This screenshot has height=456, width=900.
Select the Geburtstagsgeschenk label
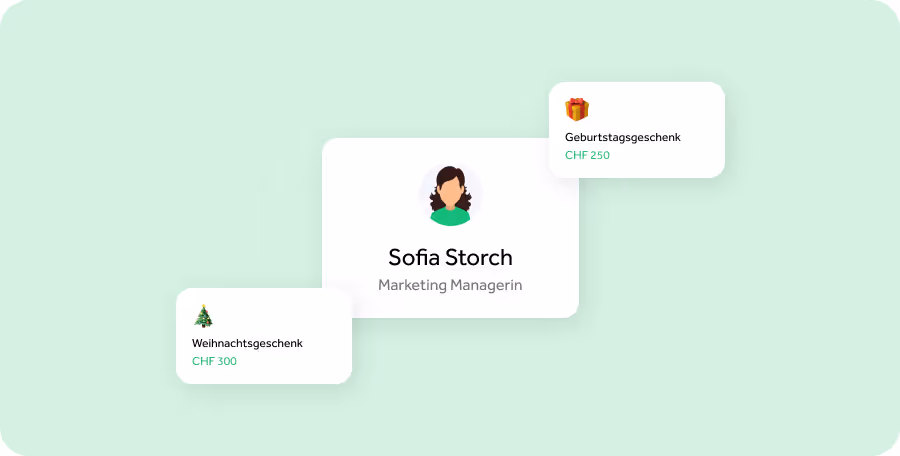pyautogui.click(x=623, y=137)
